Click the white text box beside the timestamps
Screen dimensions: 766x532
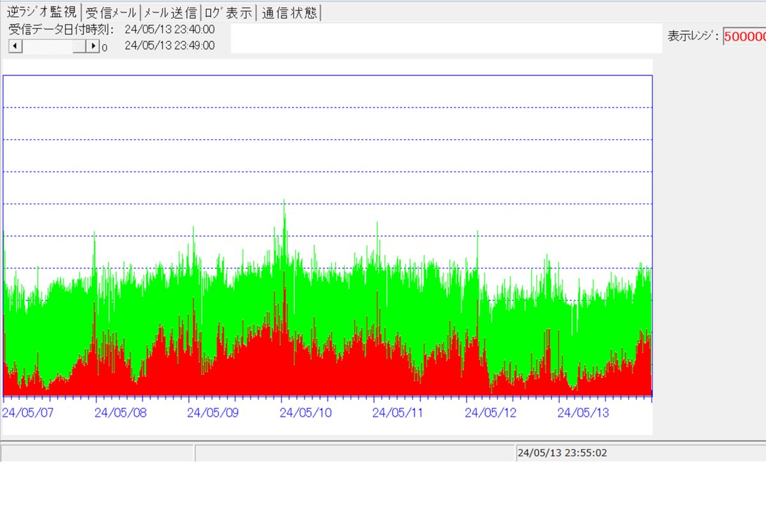[446, 38]
